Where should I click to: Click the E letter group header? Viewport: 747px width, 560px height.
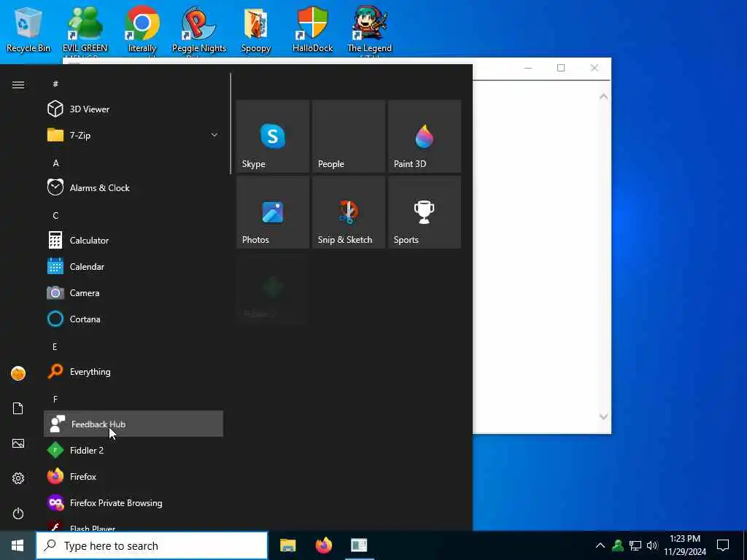pos(55,346)
